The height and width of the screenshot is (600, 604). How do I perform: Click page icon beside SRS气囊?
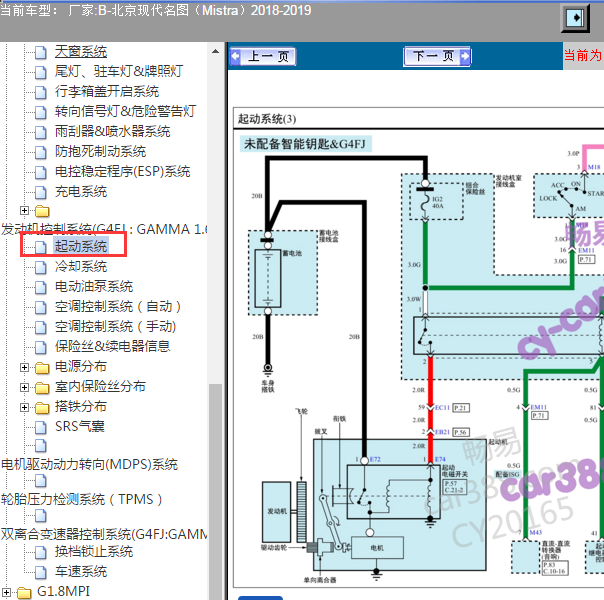(41, 427)
